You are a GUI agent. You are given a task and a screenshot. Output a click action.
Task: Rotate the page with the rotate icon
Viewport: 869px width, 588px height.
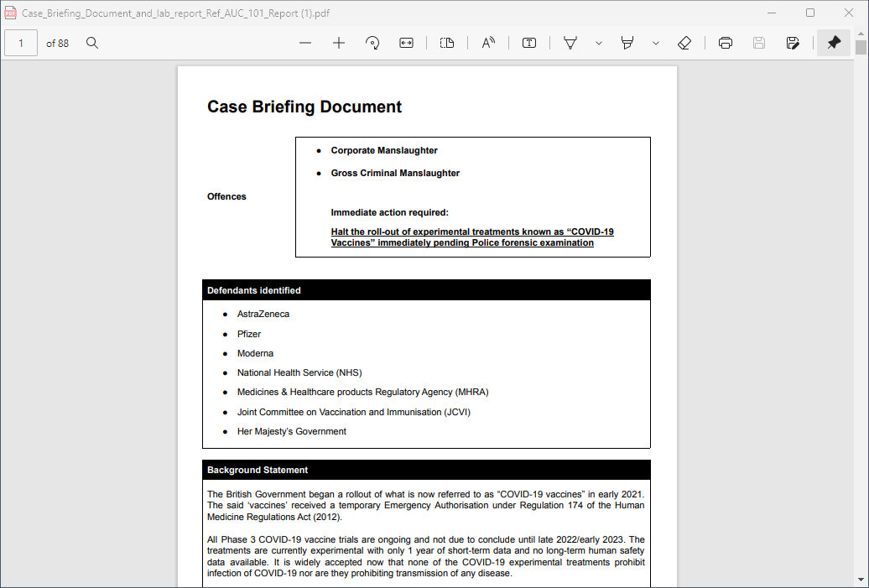click(372, 44)
